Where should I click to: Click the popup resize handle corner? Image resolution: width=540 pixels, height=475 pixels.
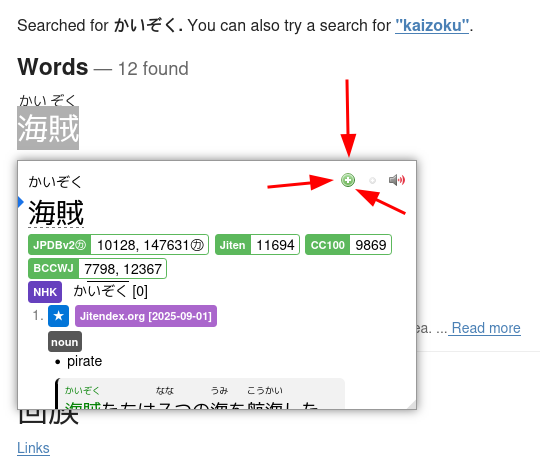point(411,404)
